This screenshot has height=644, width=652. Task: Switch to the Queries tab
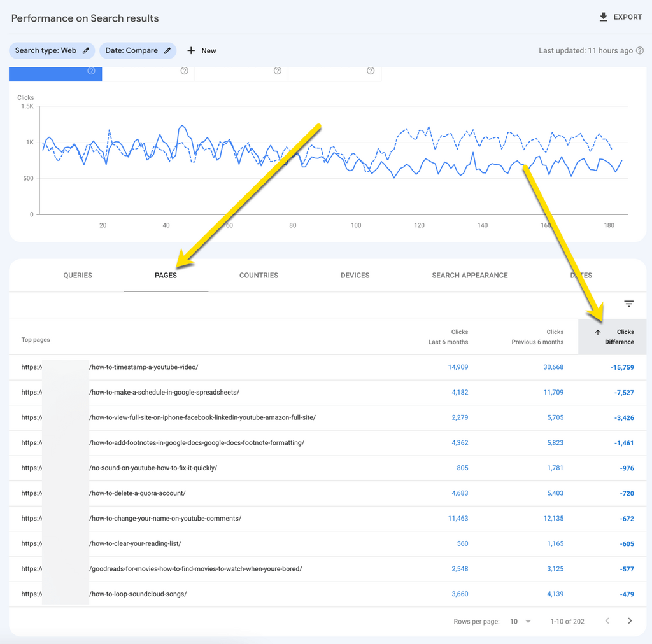tap(78, 276)
